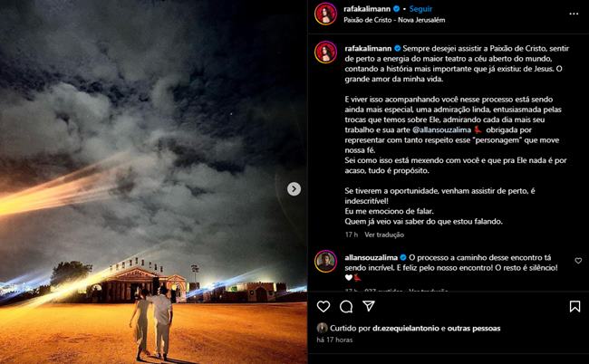View outras pessoas who liked
589x364 pixels.
pos(474,329)
